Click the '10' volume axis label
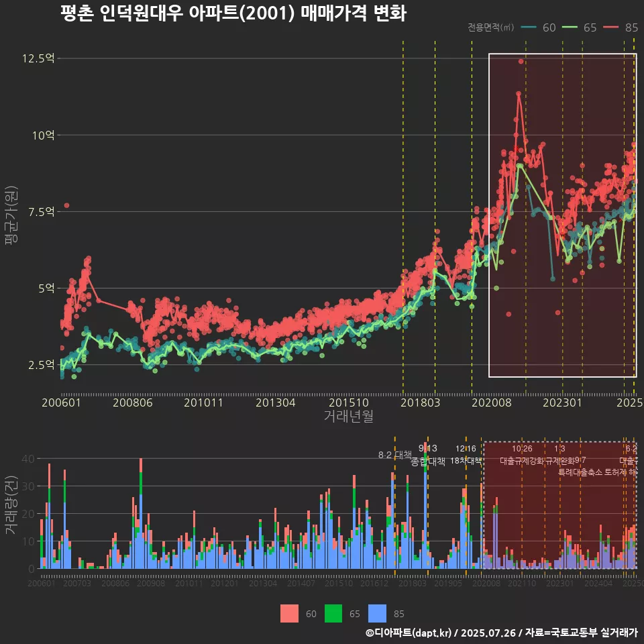The image size is (644, 644). pyautogui.click(x=28, y=541)
